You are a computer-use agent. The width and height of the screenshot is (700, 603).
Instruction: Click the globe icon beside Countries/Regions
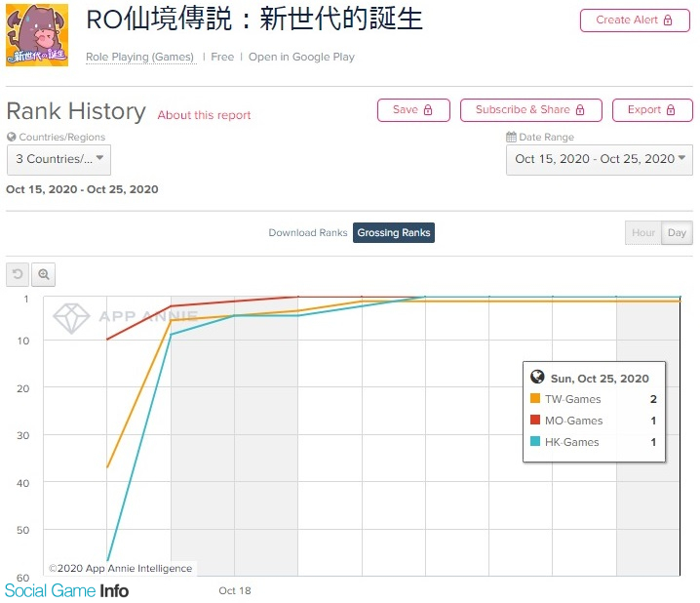pyautogui.click(x=12, y=138)
